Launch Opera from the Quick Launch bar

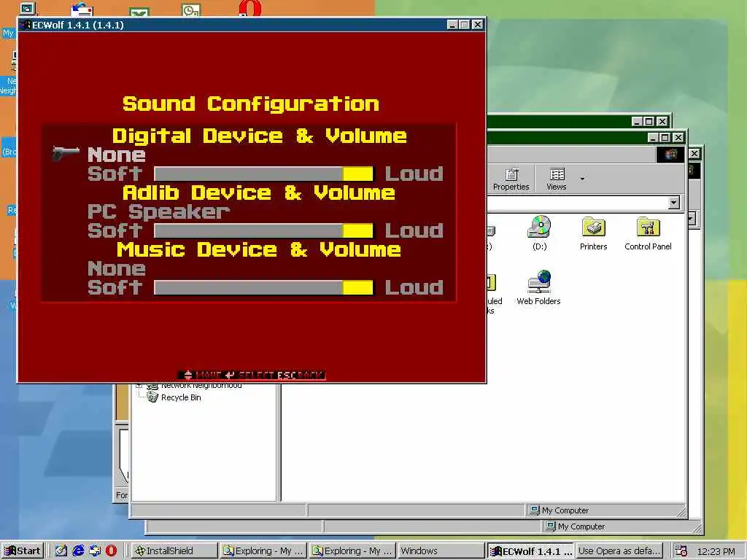[x=111, y=551]
